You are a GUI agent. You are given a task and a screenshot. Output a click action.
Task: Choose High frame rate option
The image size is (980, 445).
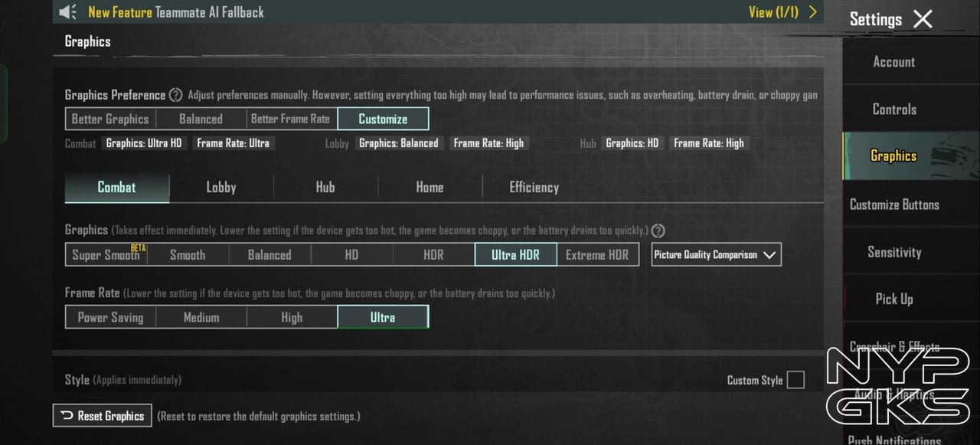coord(292,317)
